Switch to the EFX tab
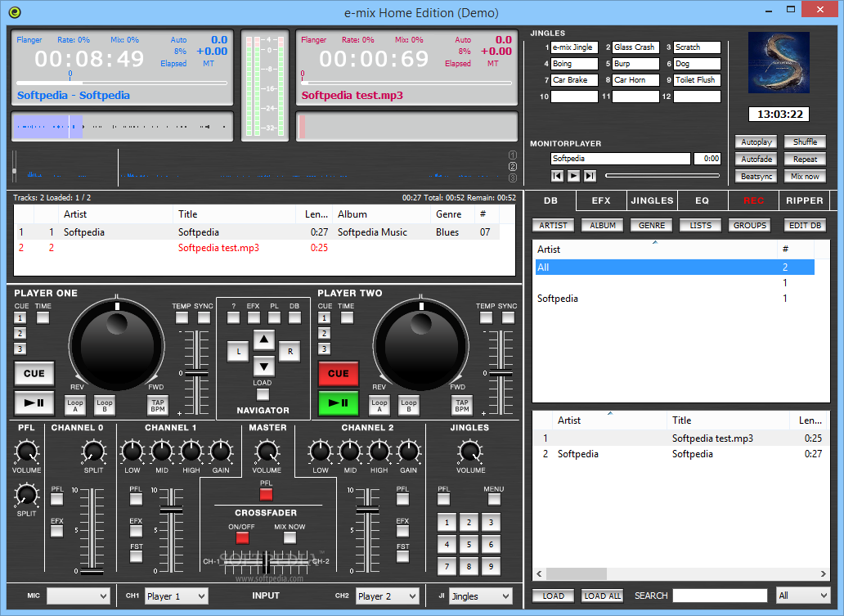Image resolution: width=844 pixels, height=616 pixels. point(601,200)
